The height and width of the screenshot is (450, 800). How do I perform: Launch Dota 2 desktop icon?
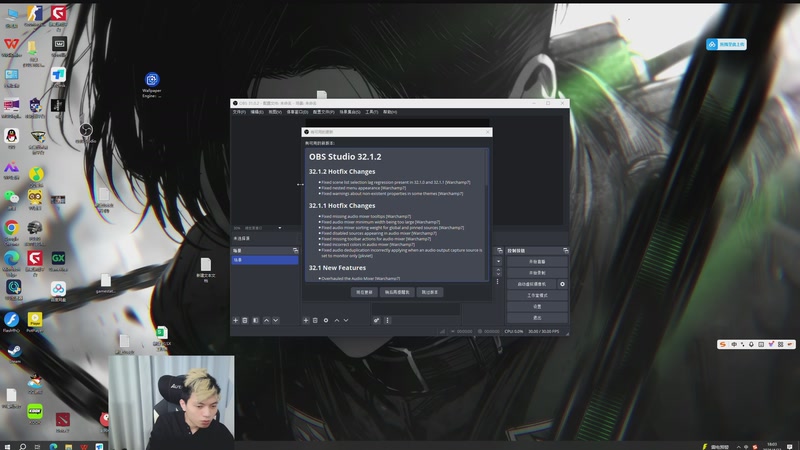click(x=63, y=422)
